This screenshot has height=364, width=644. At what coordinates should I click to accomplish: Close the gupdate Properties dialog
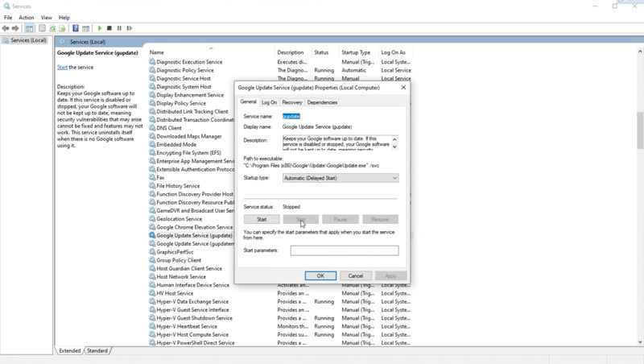[403, 88]
